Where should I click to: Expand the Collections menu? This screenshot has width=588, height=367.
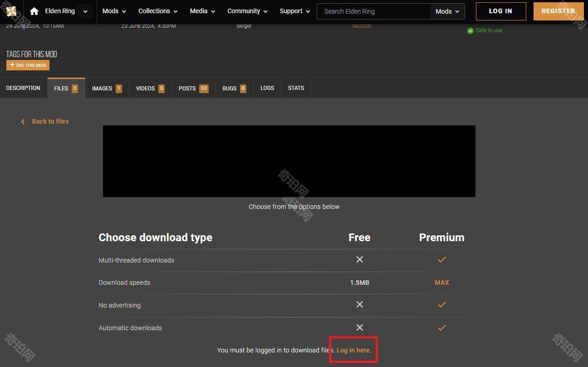pyautogui.click(x=158, y=11)
